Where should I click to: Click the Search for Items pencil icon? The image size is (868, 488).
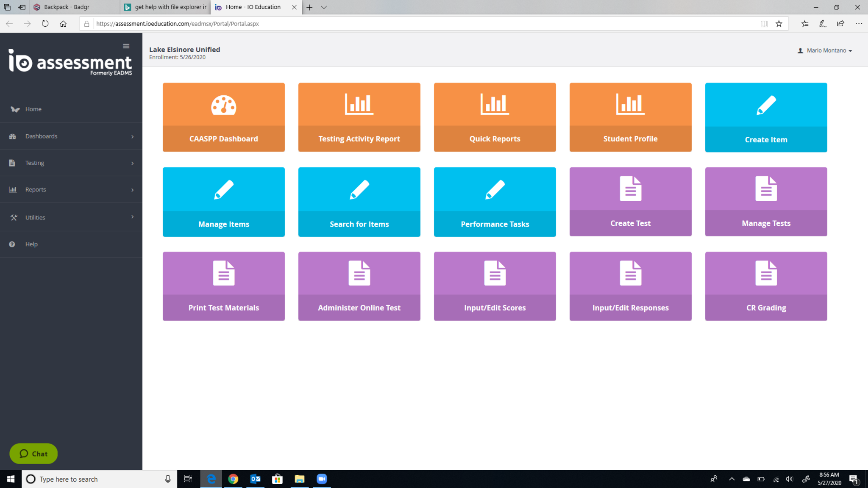[359, 189]
